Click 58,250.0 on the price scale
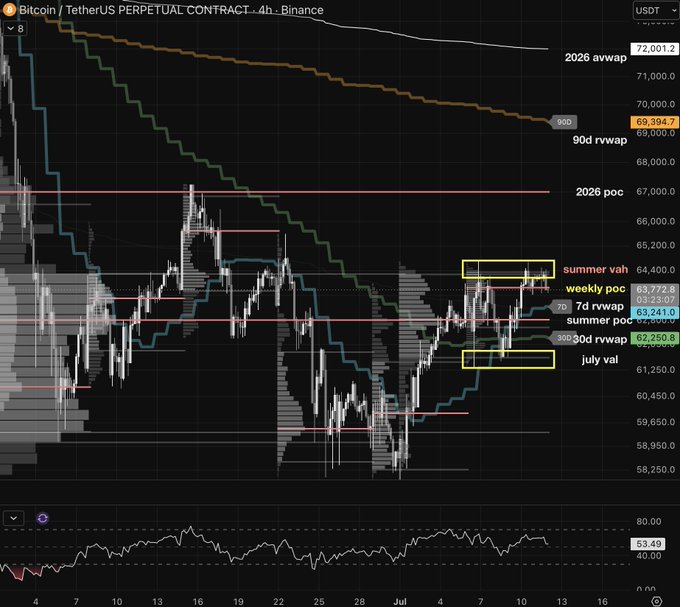 tap(655, 469)
